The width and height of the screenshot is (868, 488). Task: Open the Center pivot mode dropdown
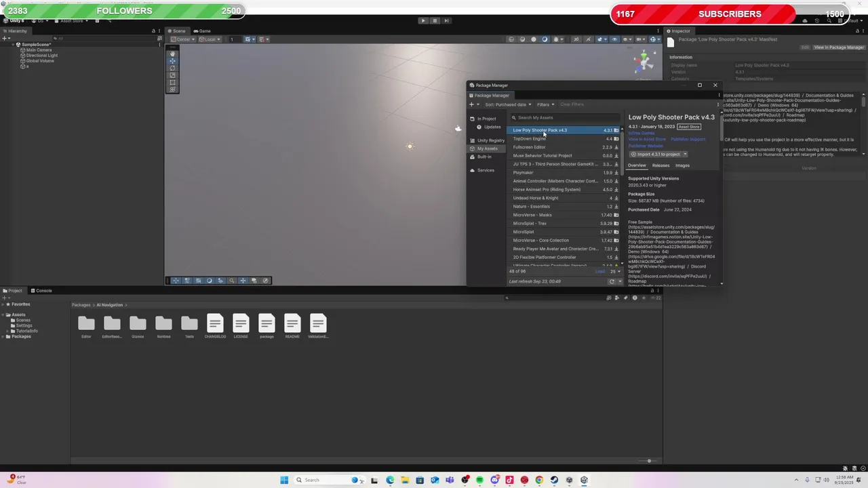(184, 39)
